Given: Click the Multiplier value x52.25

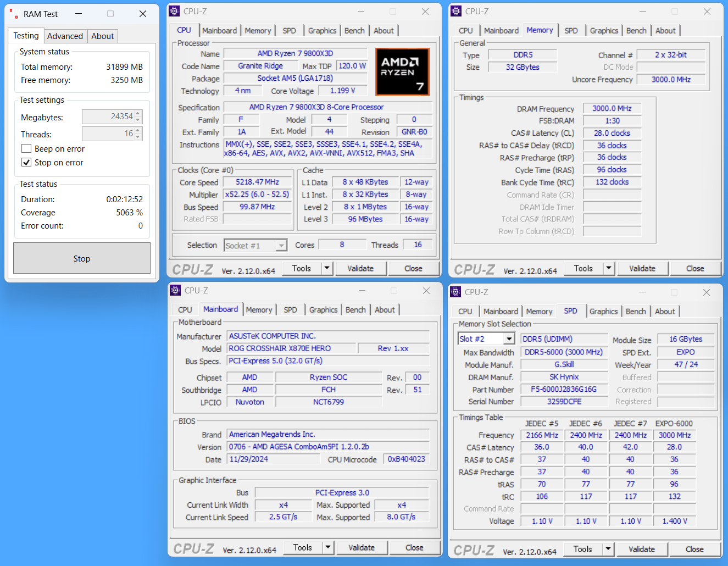Looking at the screenshot, I should (257, 195).
